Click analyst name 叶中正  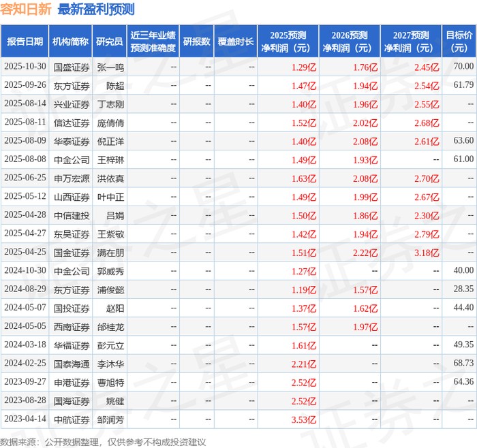point(110,197)
